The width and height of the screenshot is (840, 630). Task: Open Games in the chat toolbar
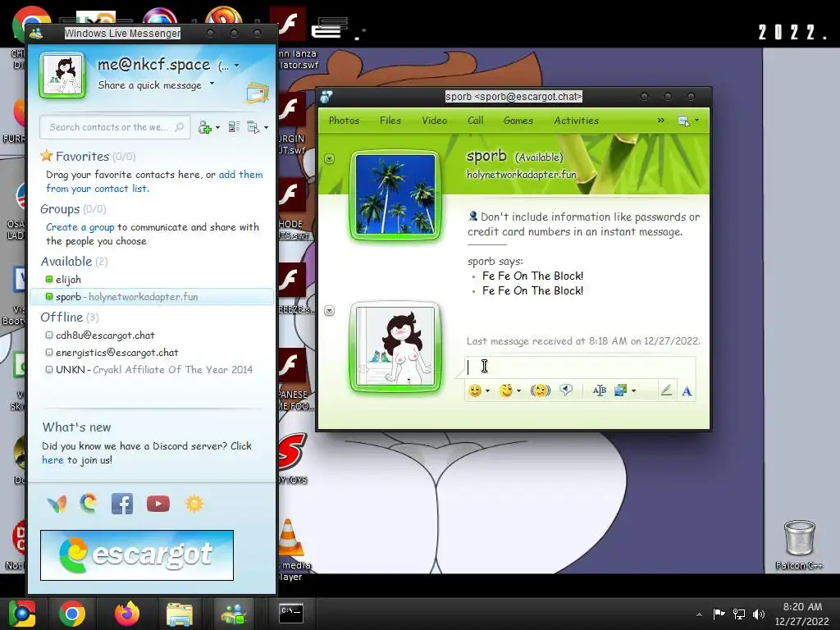coord(518,121)
